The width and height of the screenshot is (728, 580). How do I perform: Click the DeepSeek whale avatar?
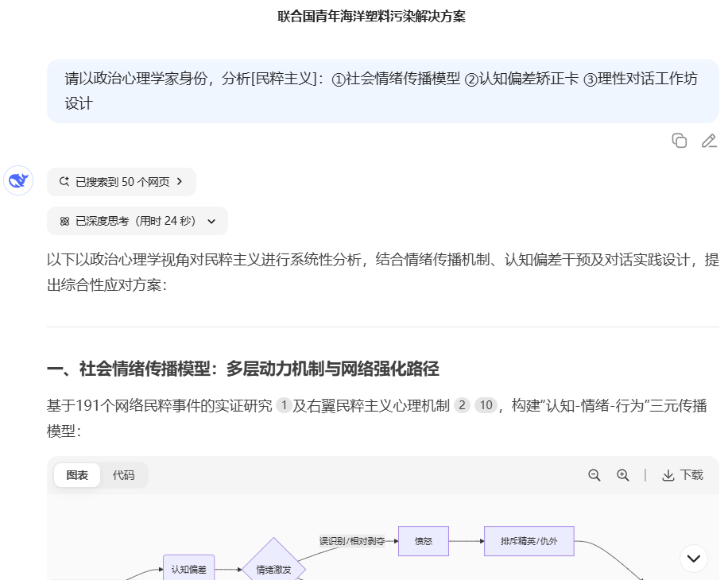coord(17,180)
